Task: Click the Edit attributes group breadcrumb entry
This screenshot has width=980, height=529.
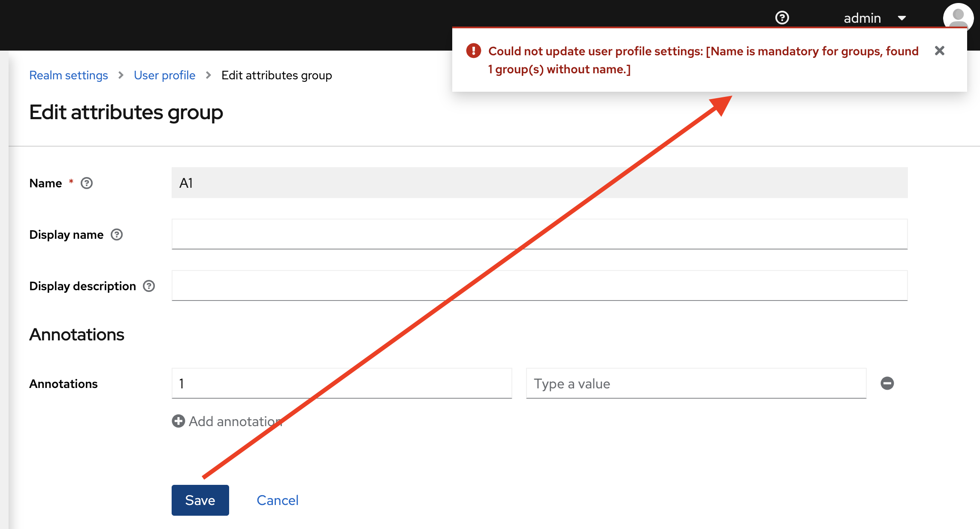Action: tap(277, 75)
